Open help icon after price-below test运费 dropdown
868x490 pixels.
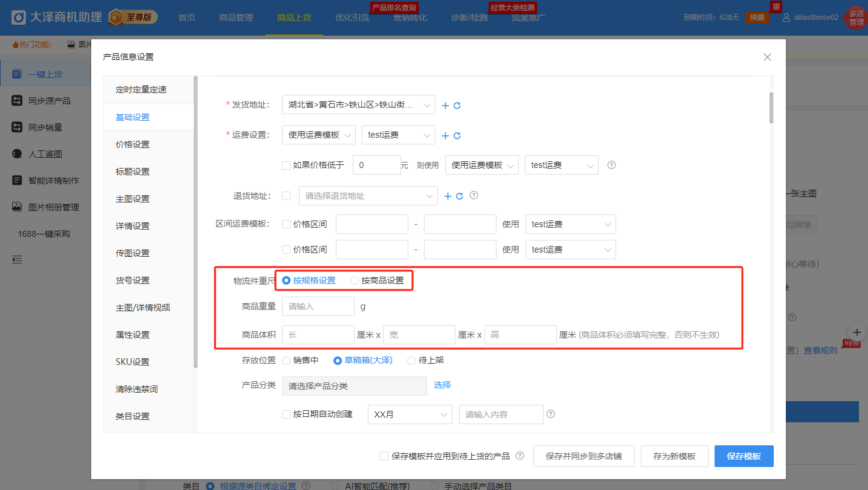coord(611,165)
